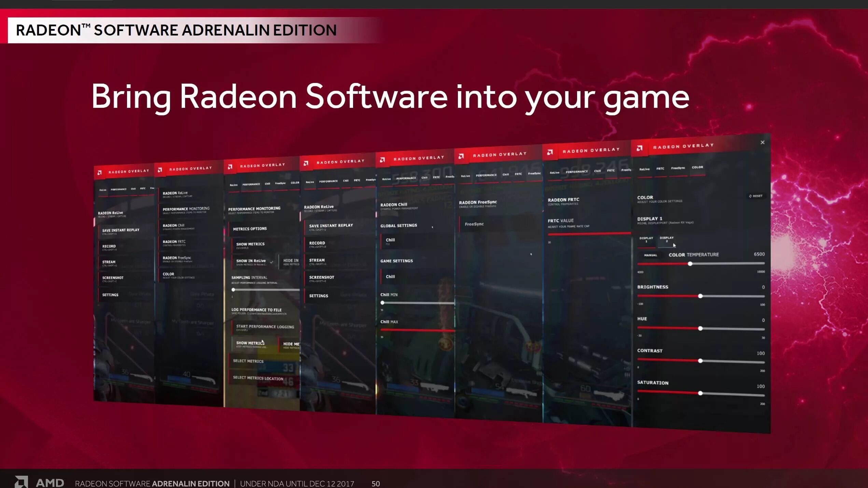Open Color from the features list panel
This screenshot has width=868, height=488.
191,275
